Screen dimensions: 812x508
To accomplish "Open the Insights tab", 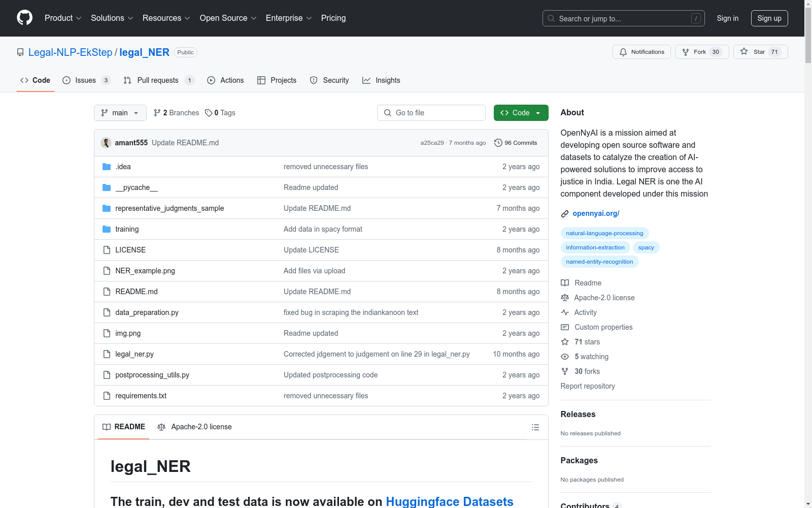I will coord(382,80).
